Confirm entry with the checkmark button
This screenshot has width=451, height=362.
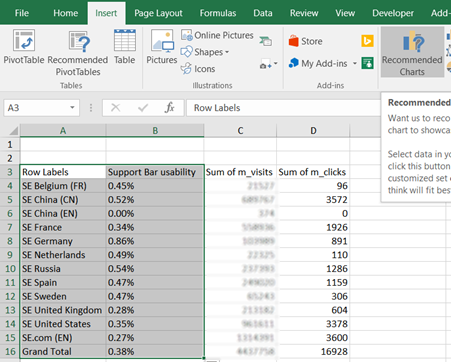[x=143, y=108]
